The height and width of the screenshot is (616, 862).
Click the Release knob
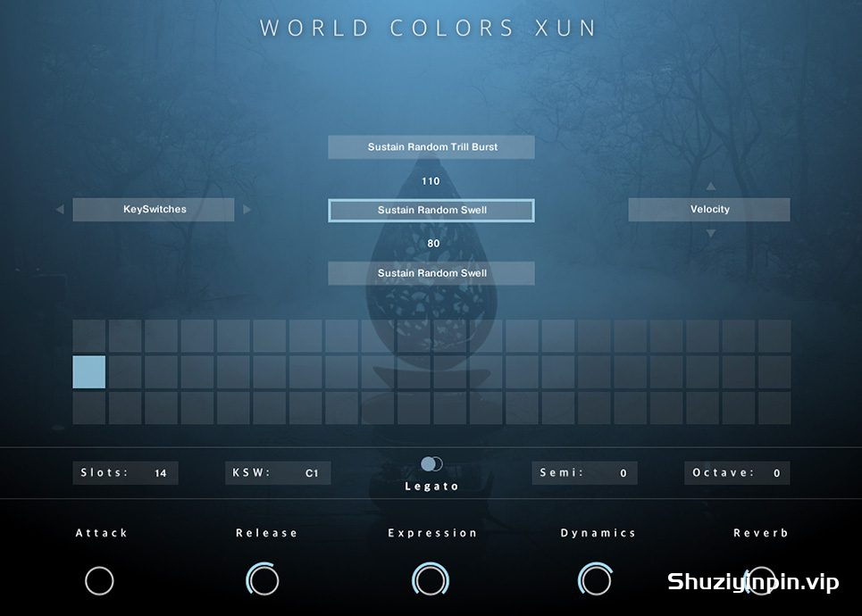(263, 579)
